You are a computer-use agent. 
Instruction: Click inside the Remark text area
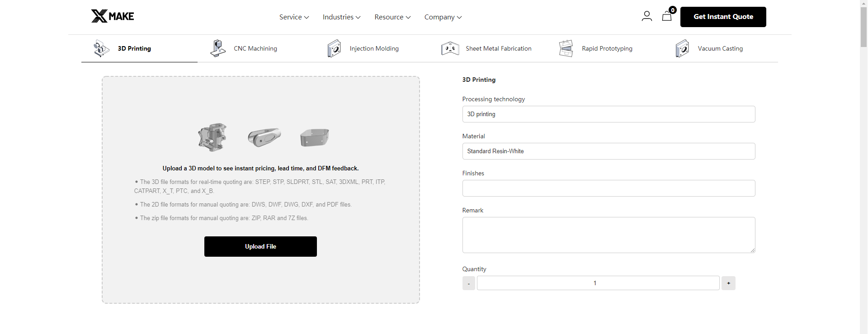pyautogui.click(x=608, y=235)
